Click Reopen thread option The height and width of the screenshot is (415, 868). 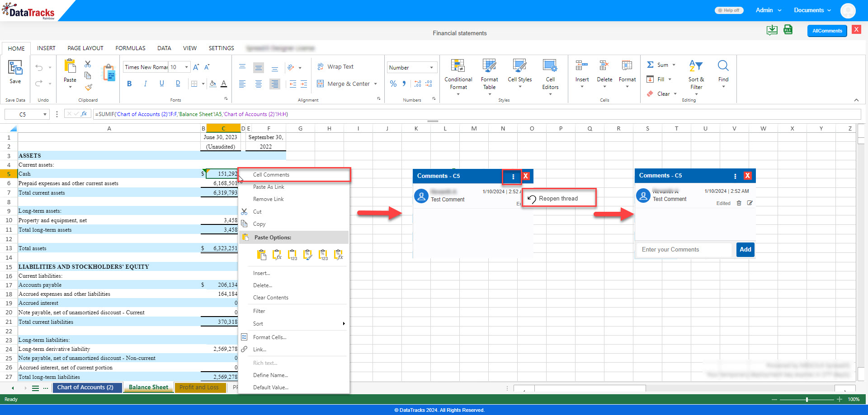pos(559,199)
